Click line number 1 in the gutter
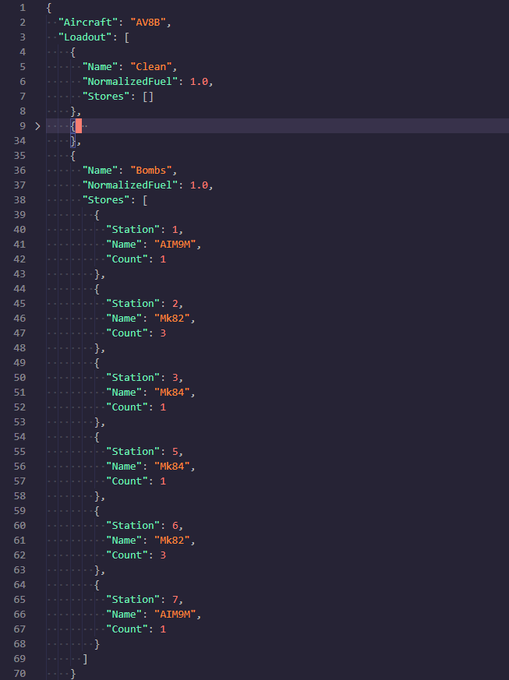 pos(23,8)
